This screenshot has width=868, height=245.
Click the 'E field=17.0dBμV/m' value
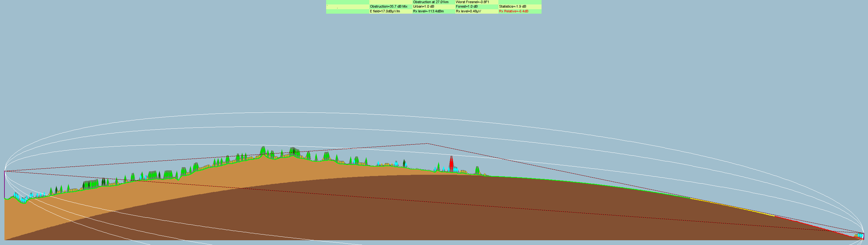[385, 11]
